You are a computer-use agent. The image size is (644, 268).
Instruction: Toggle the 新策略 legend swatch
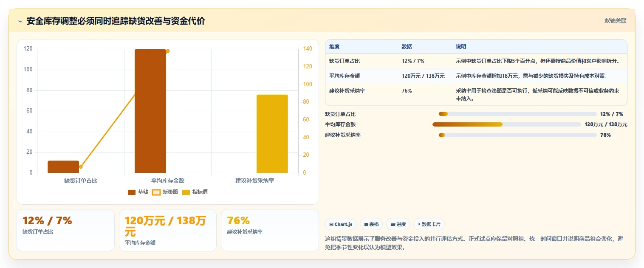pos(156,192)
